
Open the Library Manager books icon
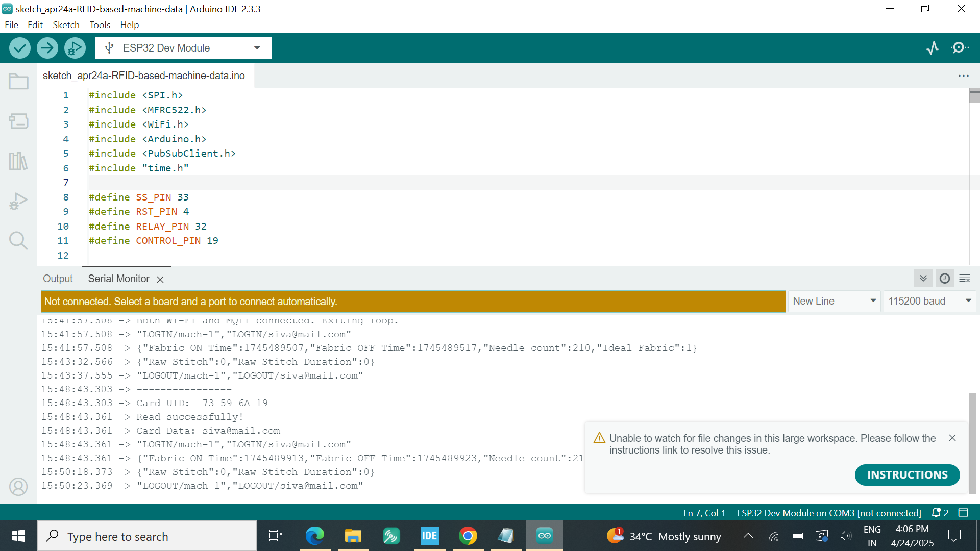click(18, 161)
